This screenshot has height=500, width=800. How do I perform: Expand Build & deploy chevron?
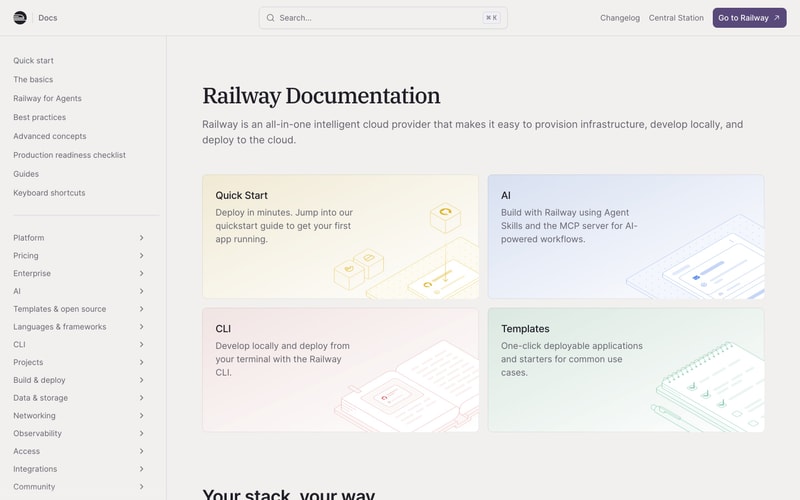(x=141, y=380)
